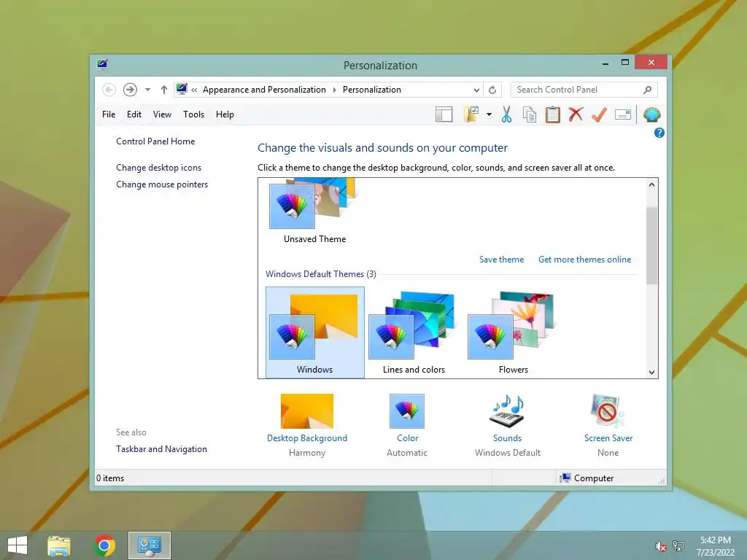
Task: Click the 0 items status text
Action: (x=110, y=478)
